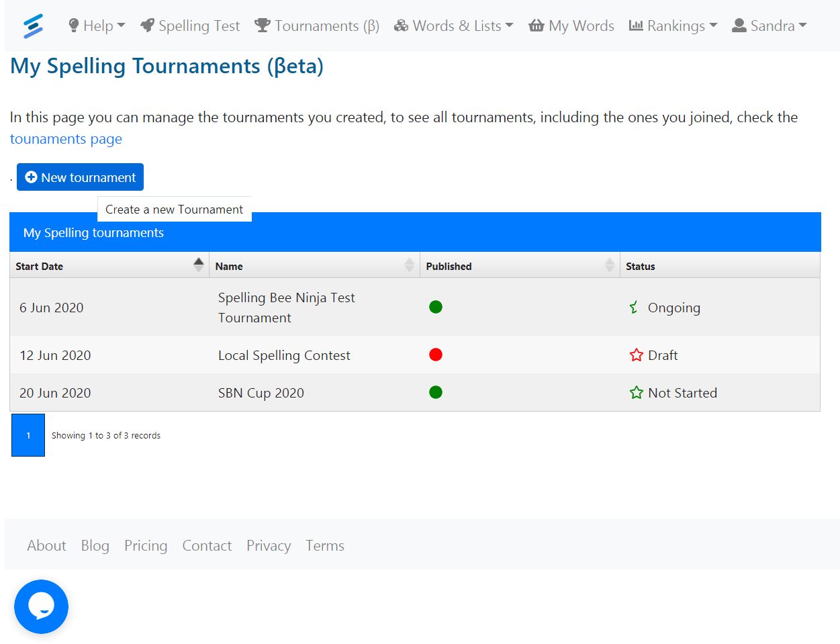The height and width of the screenshot is (644, 840).
Task: Click the green Not Started star icon
Action: click(x=636, y=393)
